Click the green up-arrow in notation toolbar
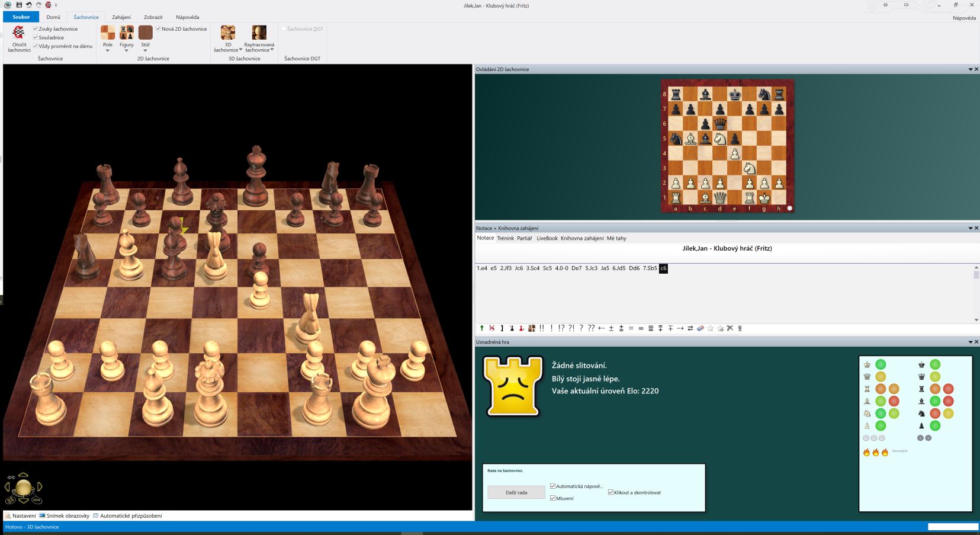This screenshot has height=535, width=980. [481, 328]
